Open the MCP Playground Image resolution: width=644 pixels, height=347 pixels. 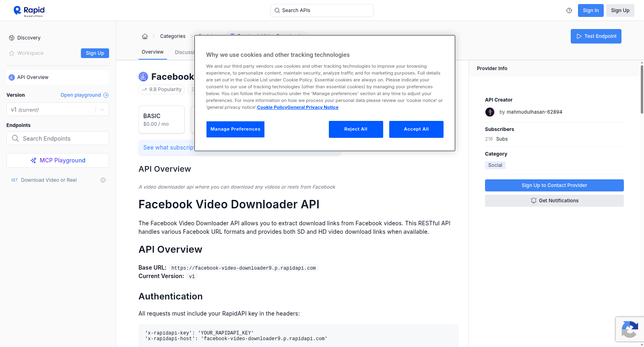pos(58,160)
